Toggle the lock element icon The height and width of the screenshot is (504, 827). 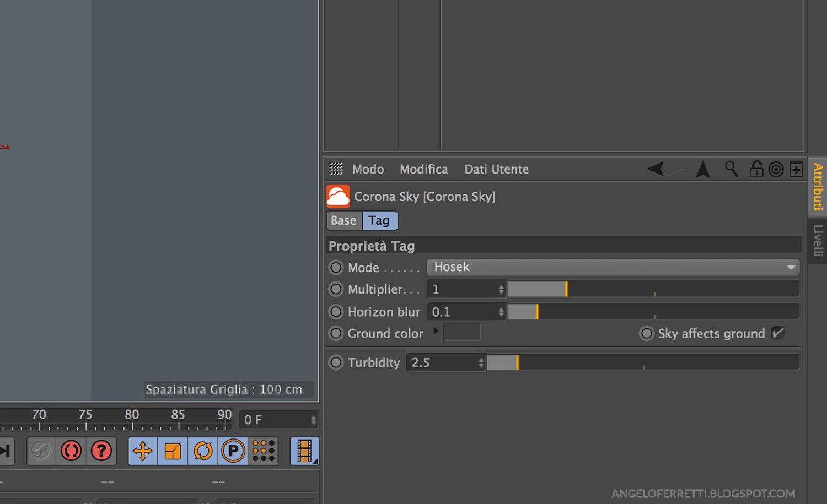tap(756, 169)
